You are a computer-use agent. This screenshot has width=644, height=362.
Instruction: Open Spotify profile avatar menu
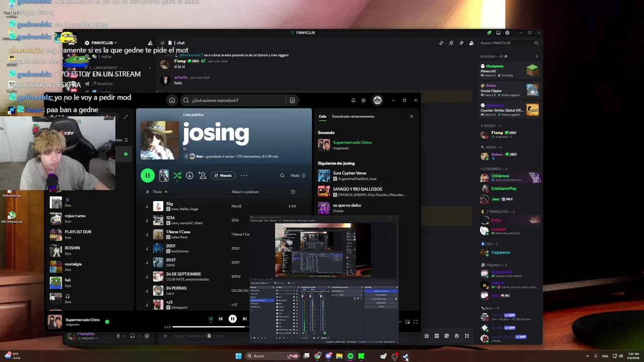(x=377, y=100)
